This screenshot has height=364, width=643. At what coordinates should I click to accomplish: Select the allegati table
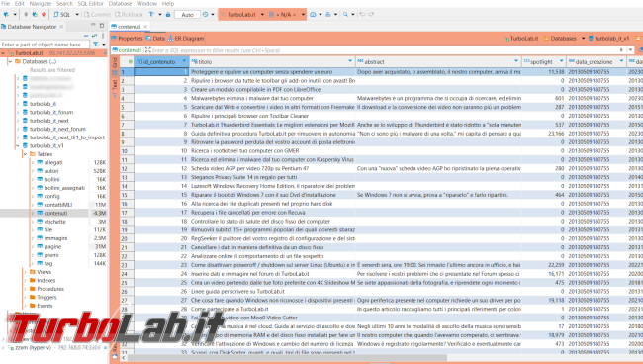(x=53, y=162)
